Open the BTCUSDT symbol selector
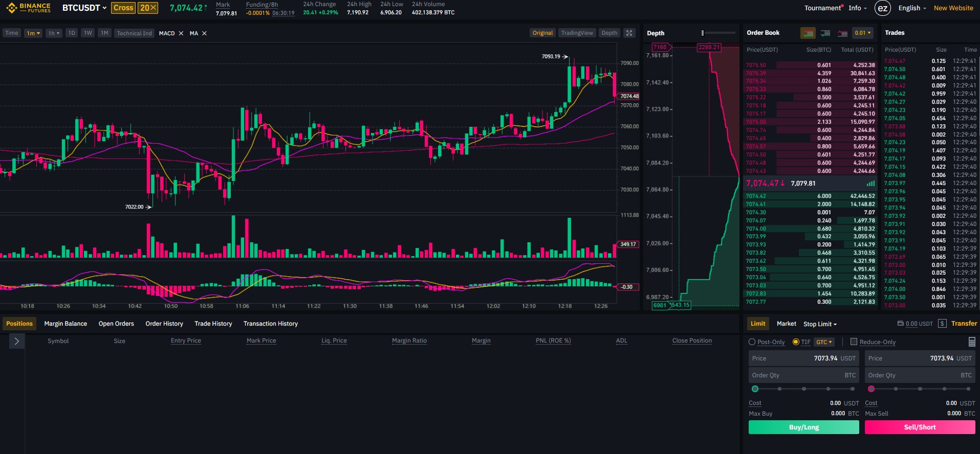980x454 pixels. point(84,8)
